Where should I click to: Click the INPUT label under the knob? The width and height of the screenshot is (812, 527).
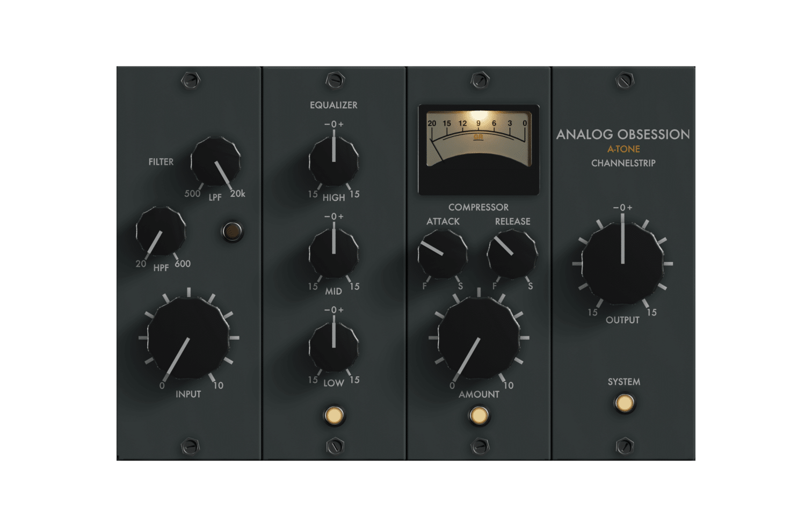(x=189, y=394)
